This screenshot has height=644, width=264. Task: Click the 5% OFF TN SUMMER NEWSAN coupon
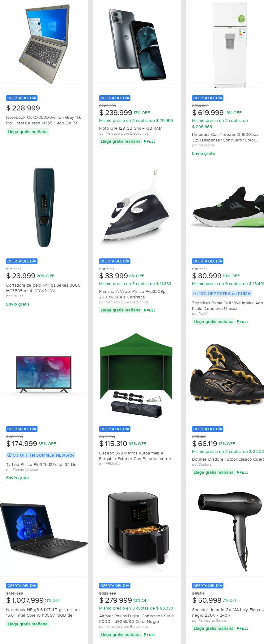(41, 455)
